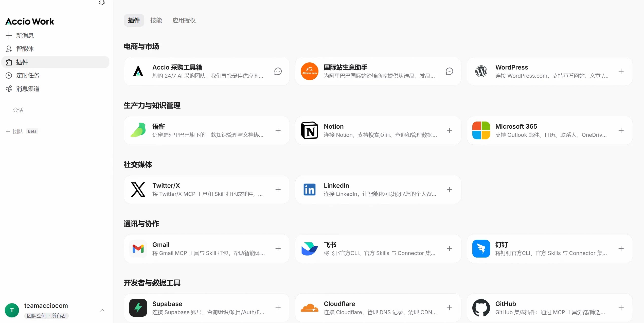The height and width of the screenshot is (323, 644).
Task: Add the Cloudflare plugin
Action: (x=450, y=308)
